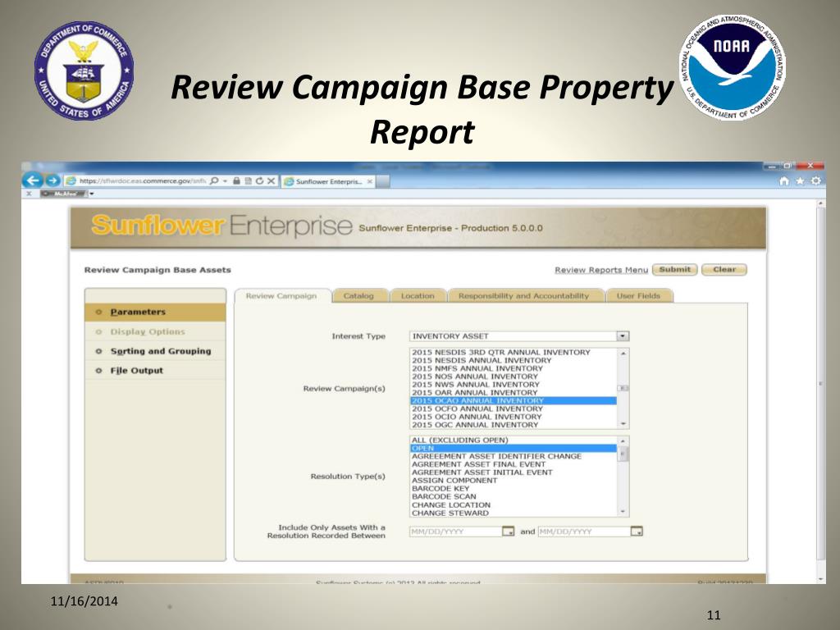This screenshot has width=840, height=630.
Task: Select 2015 OAR ANNUAL INVENTORY campaign
Action: (514, 393)
